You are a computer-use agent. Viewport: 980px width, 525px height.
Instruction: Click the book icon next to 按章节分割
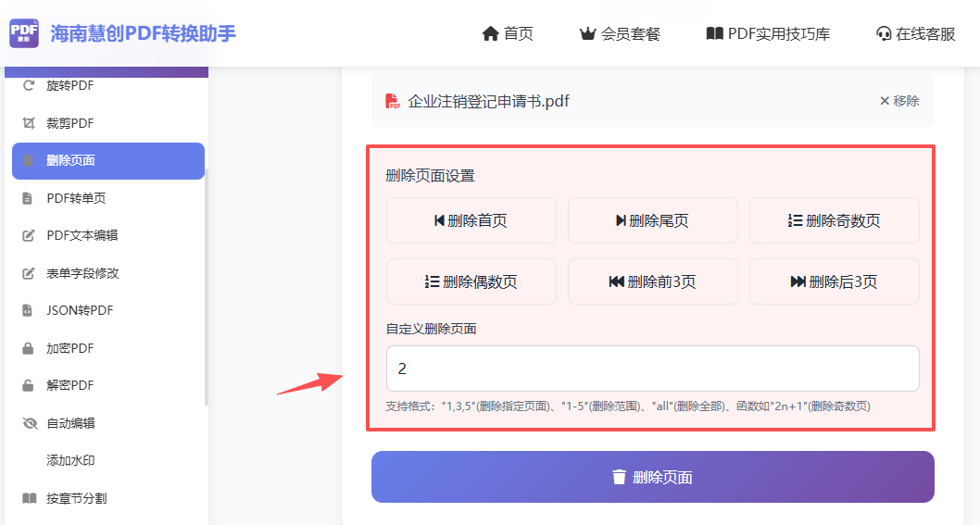point(30,498)
